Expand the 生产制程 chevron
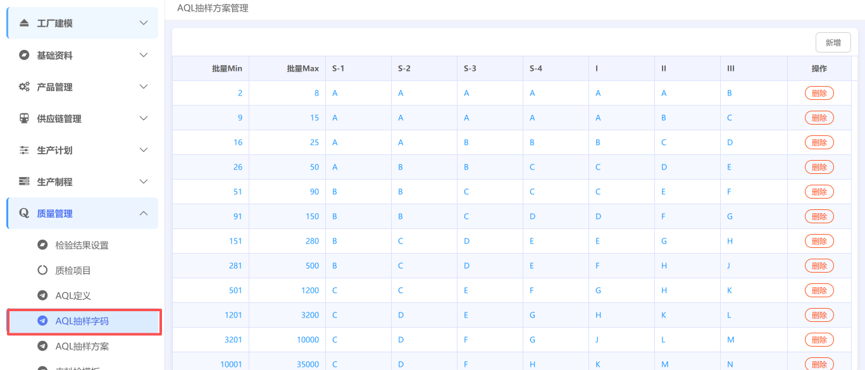865x370 pixels. [x=143, y=181]
